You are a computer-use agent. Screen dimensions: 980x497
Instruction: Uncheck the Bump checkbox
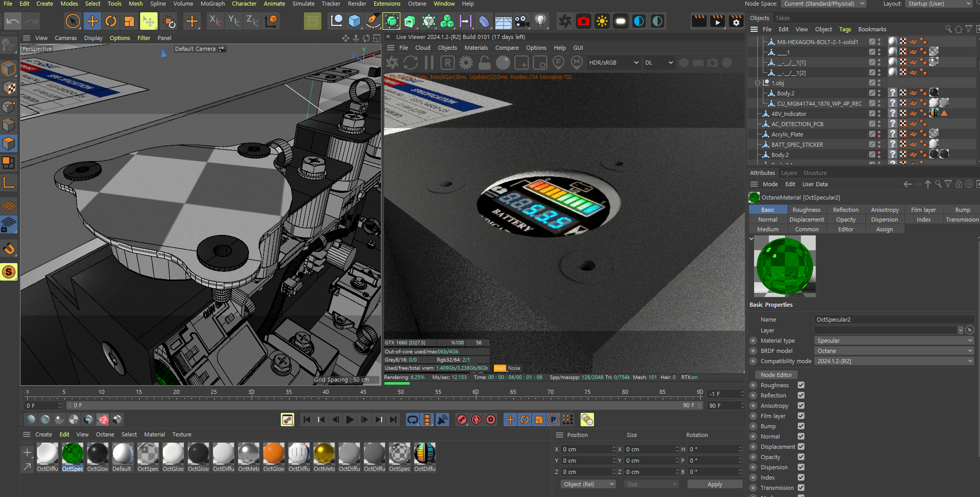click(801, 426)
